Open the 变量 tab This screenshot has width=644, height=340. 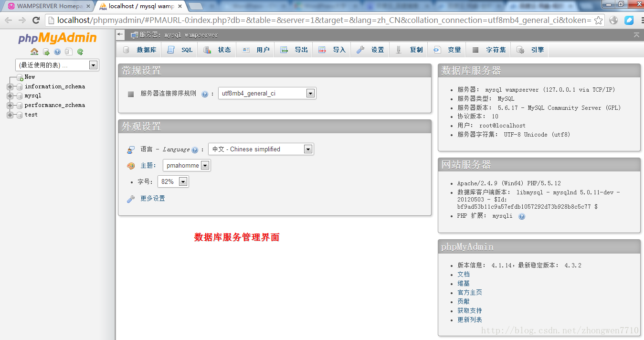tap(447, 50)
